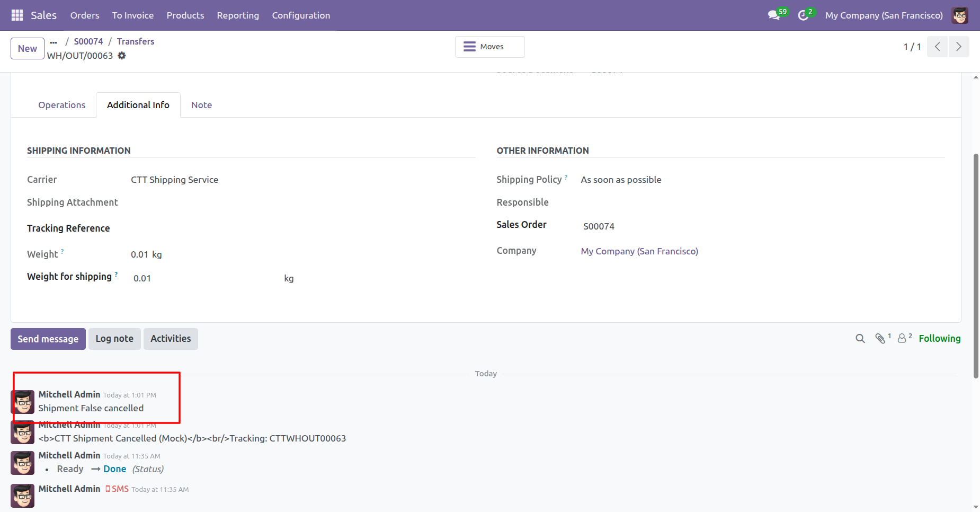This screenshot has height=512, width=980.
Task: Open the attachments paperclip icon
Action: tap(880, 339)
